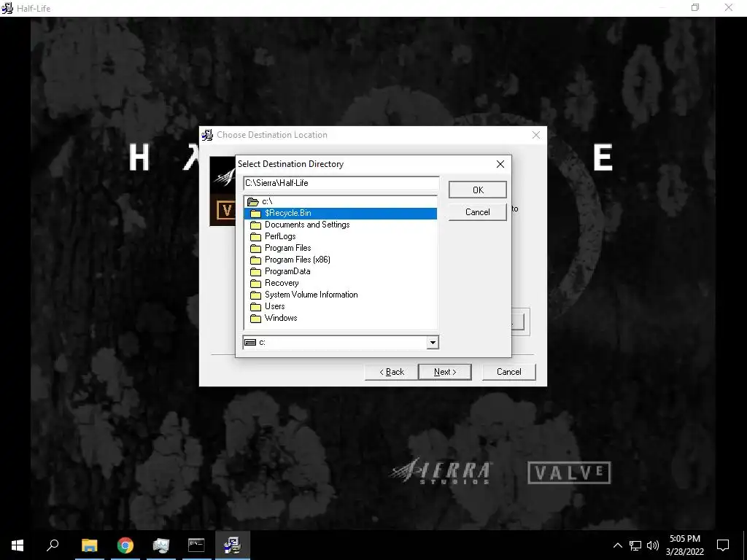Click the volume speaker icon
The width and height of the screenshot is (747, 560).
(653, 545)
